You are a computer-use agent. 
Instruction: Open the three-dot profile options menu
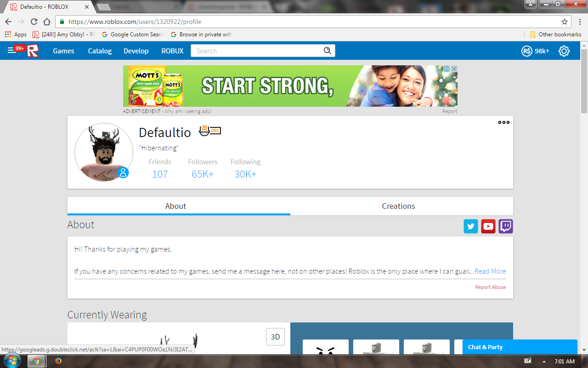click(504, 122)
